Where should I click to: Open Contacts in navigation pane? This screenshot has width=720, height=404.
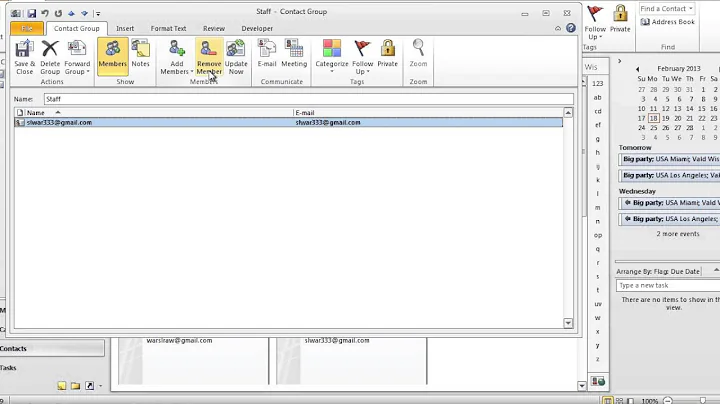pos(52,348)
